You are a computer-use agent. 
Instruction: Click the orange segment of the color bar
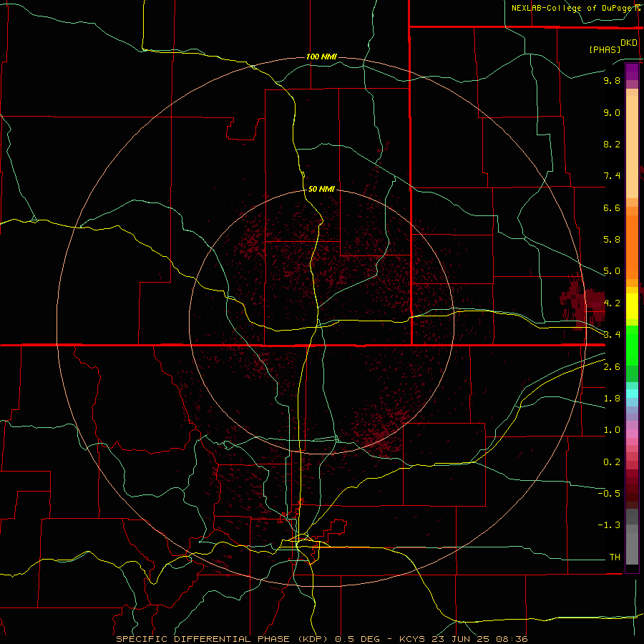pyautogui.click(x=632, y=248)
